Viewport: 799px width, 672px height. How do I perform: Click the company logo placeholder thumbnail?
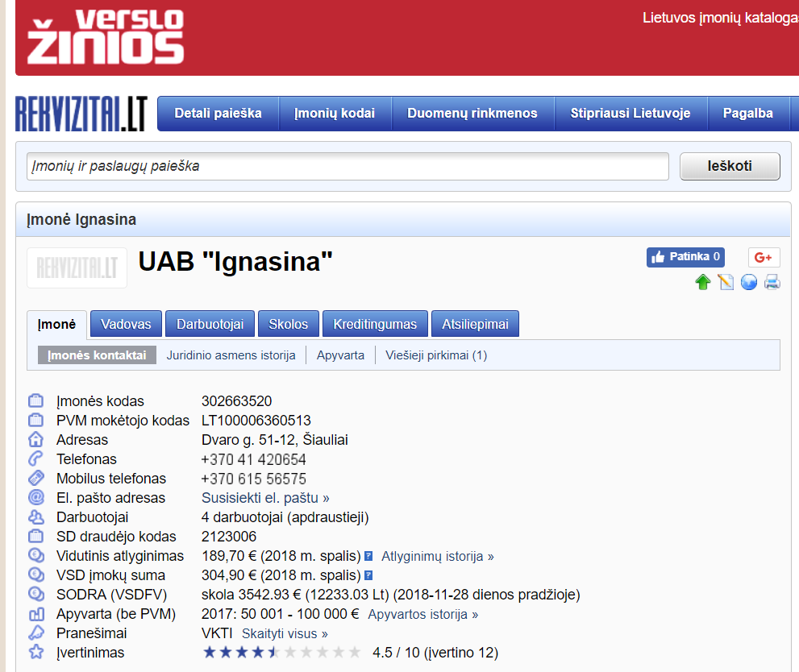tap(77, 268)
